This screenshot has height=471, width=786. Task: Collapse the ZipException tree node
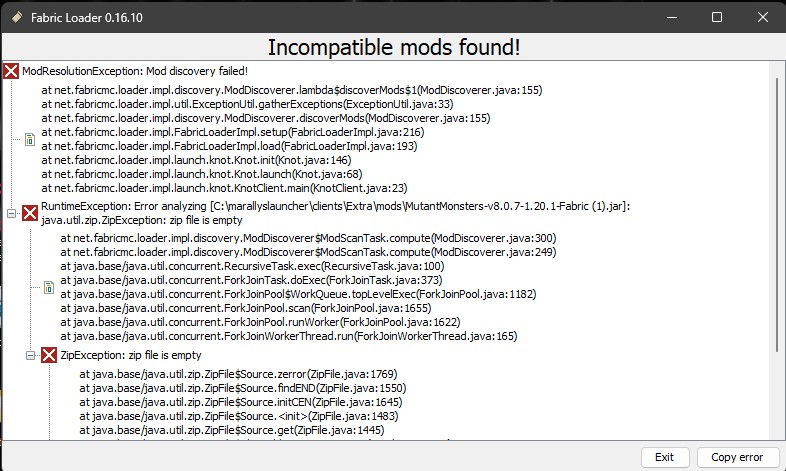tap(31, 355)
